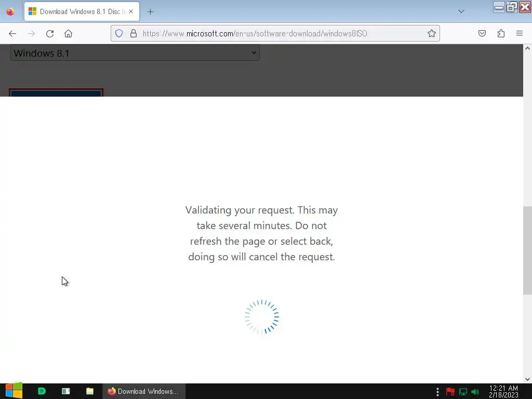Open the taskbar panel app icon

[66, 391]
